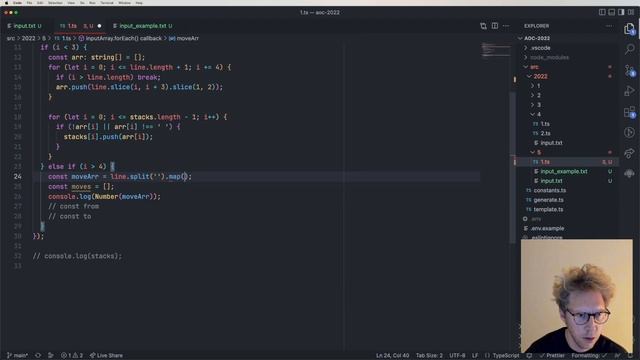Click the compare changes icon in editor toolbar
This screenshot has height=360, width=640.
(483, 26)
